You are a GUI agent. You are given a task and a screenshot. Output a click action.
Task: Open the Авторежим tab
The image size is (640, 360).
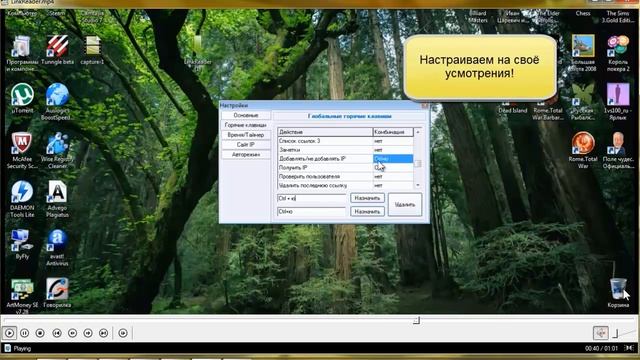tap(246, 155)
